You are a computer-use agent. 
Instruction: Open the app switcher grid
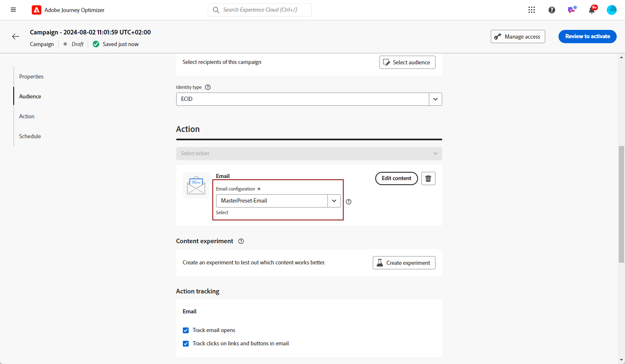pos(531,10)
